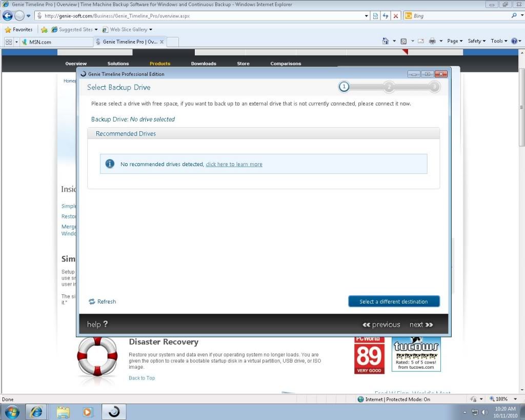Open the 'click here to learn more' link
The image size is (525, 420).
(x=234, y=165)
